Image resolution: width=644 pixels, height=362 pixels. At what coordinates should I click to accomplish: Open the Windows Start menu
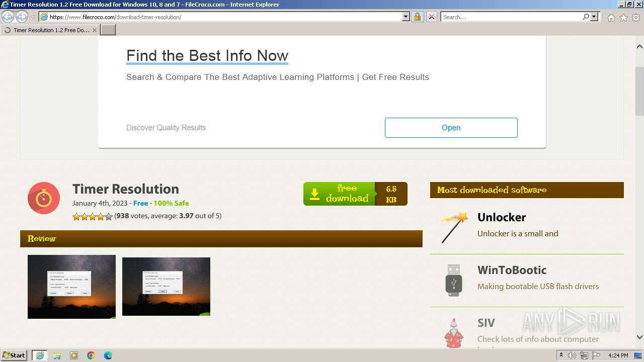point(14,355)
